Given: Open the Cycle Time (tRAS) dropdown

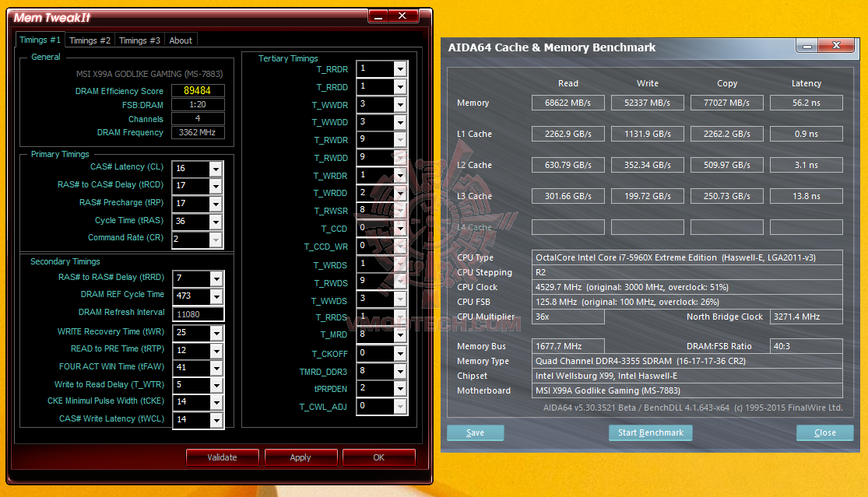Looking at the screenshot, I should pos(216,222).
